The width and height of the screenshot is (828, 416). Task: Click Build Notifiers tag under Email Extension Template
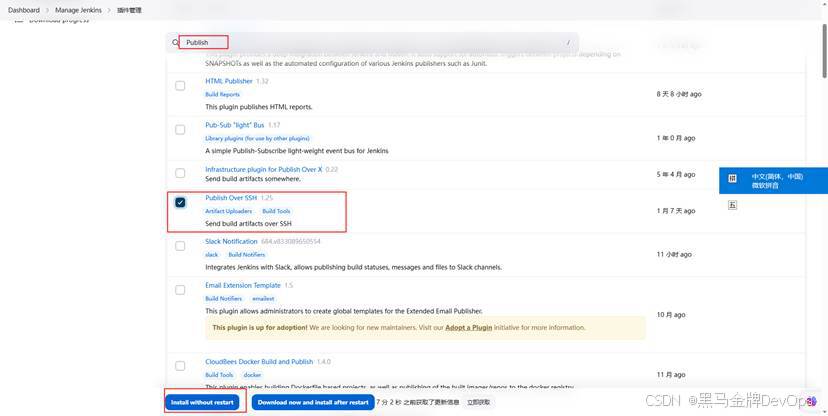pyautogui.click(x=223, y=299)
